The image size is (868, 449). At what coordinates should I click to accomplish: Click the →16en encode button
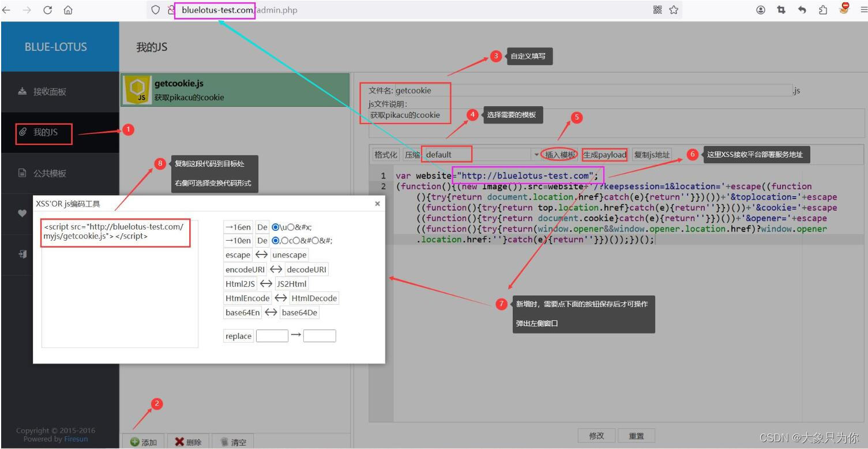pos(238,227)
